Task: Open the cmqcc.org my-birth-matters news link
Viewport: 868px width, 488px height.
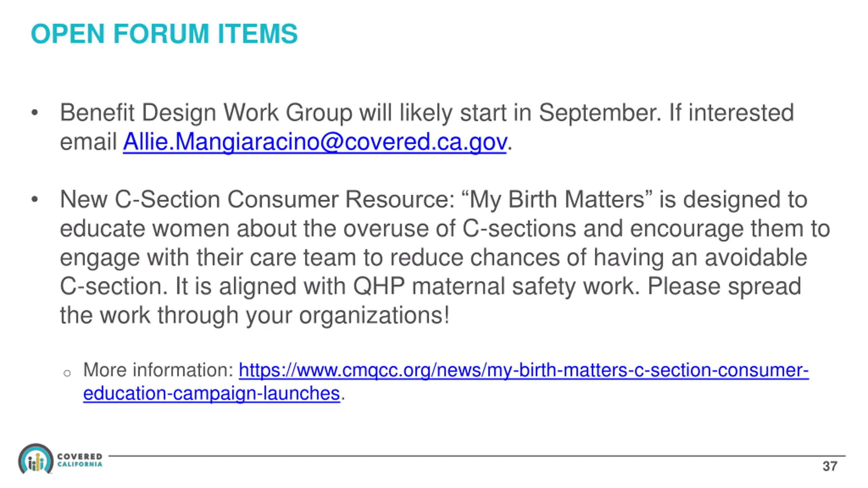Action: click(x=524, y=370)
